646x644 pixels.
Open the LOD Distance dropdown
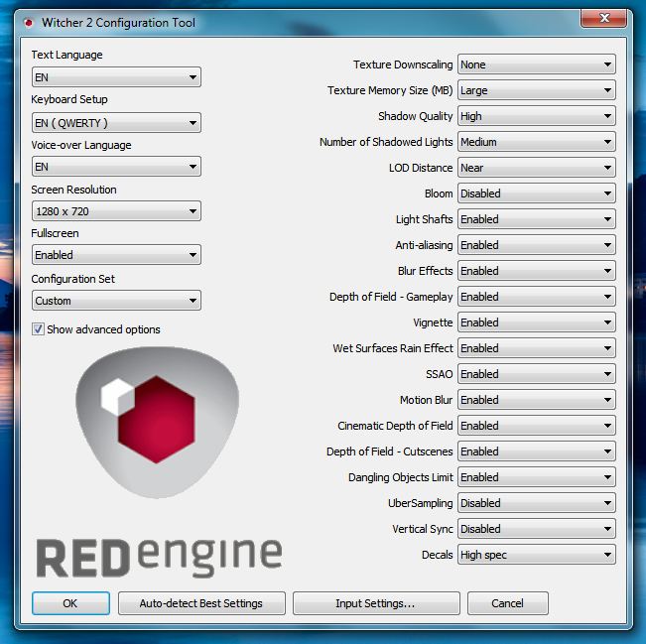tap(537, 168)
